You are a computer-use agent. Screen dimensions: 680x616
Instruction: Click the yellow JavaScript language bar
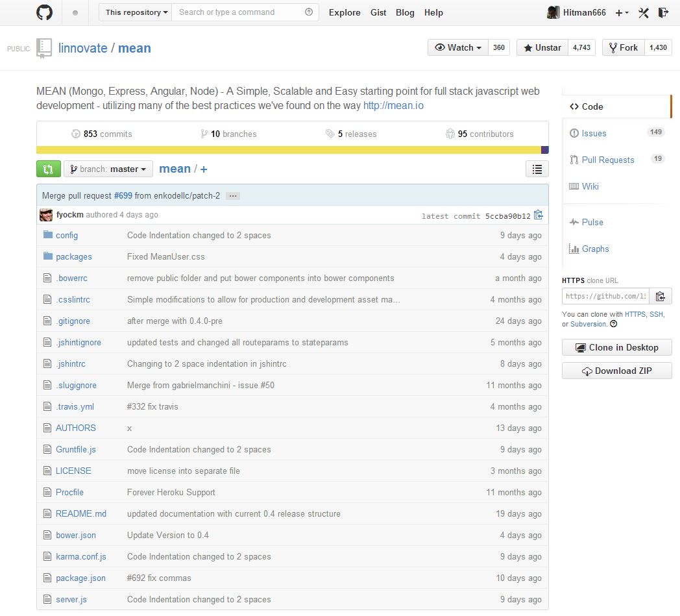(x=289, y=150)
